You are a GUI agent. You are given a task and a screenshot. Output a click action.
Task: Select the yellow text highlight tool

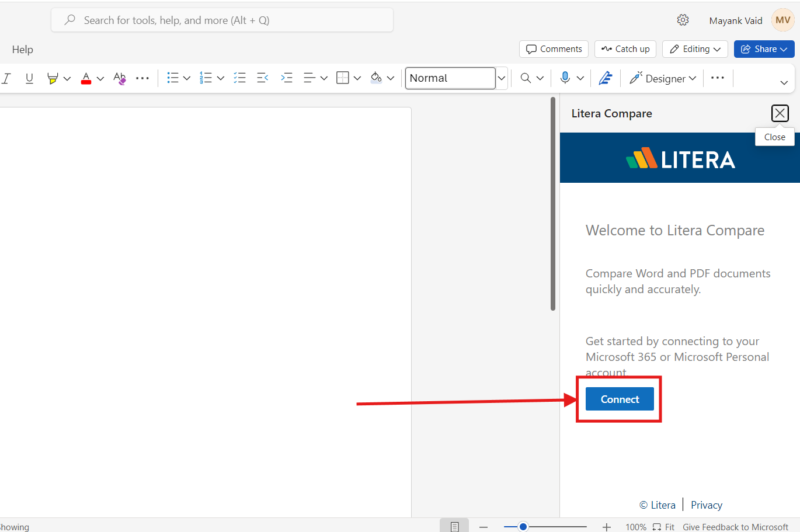pyautogui.click(x=52, y=78)
